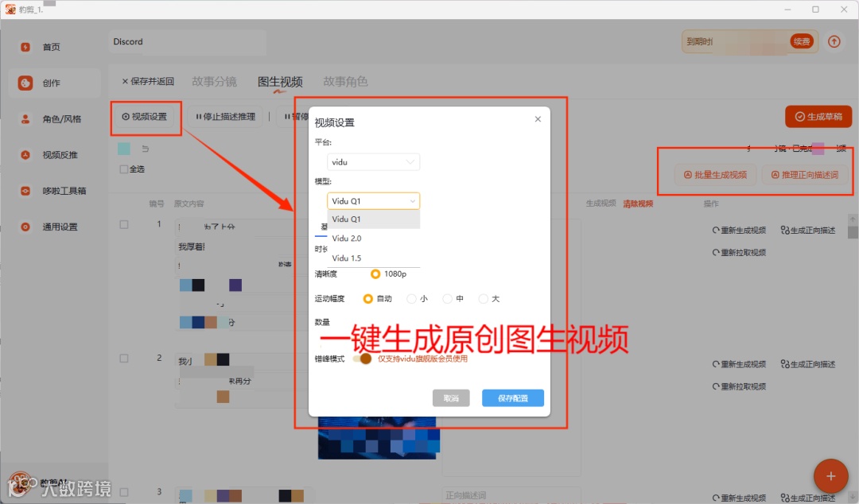This screenshot has height=504, width=859.
Task: Click the Discord input field
Action: click(x=188, y=42)
